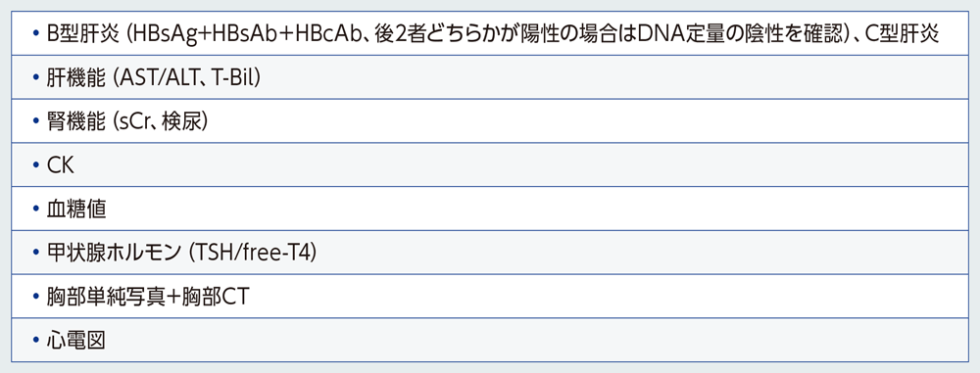Click the CK row
The width and height of the screenshot is (980, 373).
tap(490, 164)
